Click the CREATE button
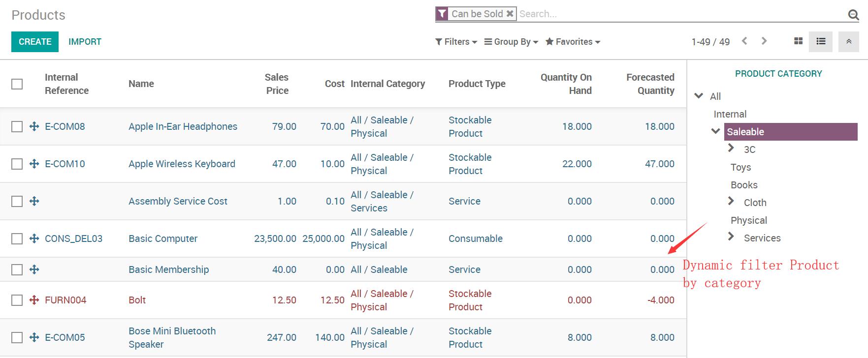Viewport: 868px width, 358px height. (35, 42)
